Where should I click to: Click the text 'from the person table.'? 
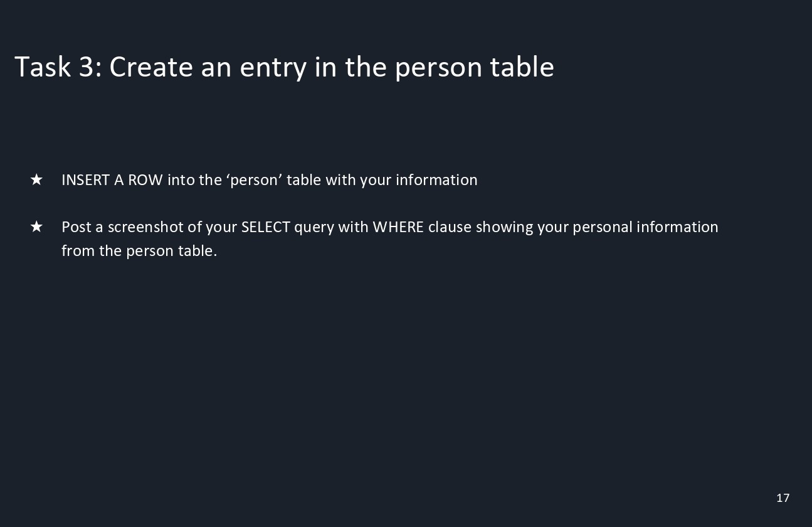click(139, 251)
